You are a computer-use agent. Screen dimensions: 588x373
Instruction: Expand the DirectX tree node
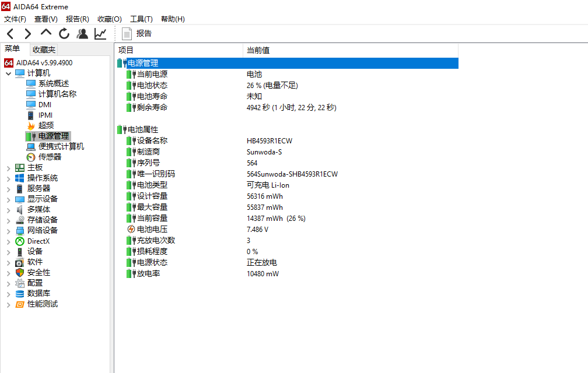point(8,242)
